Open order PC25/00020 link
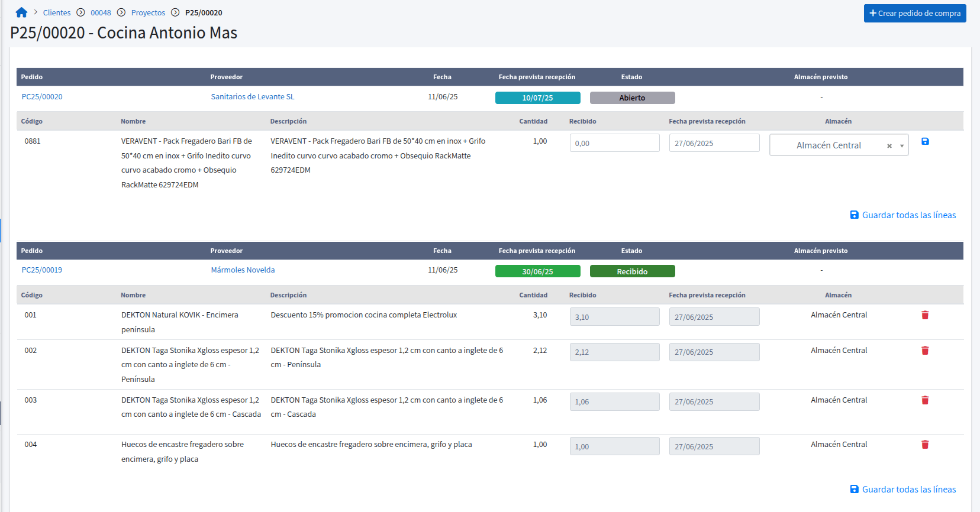Image resolution: width=980 pixels, height=512 pixels. 42,97
